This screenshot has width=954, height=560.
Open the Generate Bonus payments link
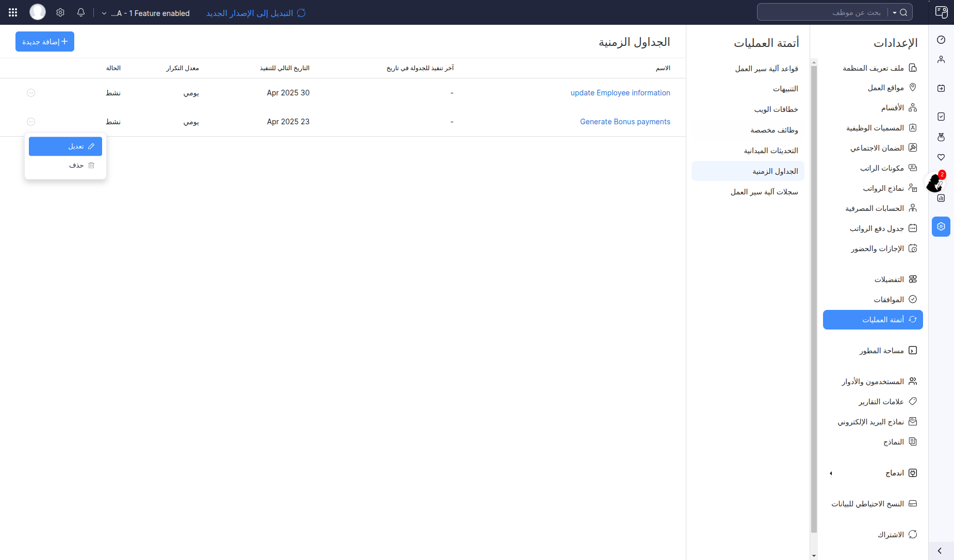(x=625, y=122)
